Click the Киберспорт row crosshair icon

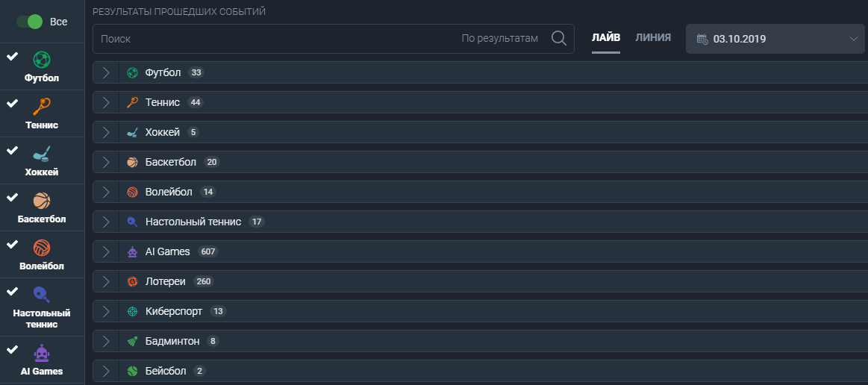tap(132, 311)
